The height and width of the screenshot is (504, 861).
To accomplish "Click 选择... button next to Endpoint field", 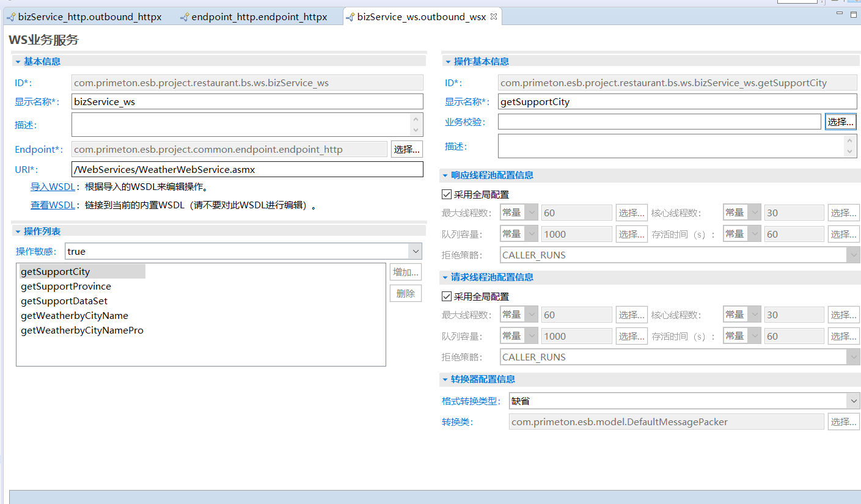I will [406, 149].
